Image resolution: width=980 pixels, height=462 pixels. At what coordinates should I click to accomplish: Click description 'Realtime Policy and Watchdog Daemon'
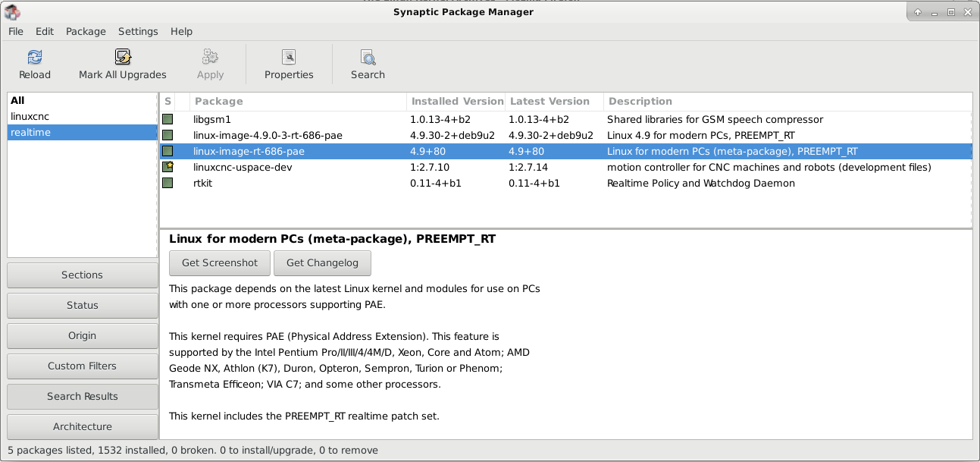700,183
